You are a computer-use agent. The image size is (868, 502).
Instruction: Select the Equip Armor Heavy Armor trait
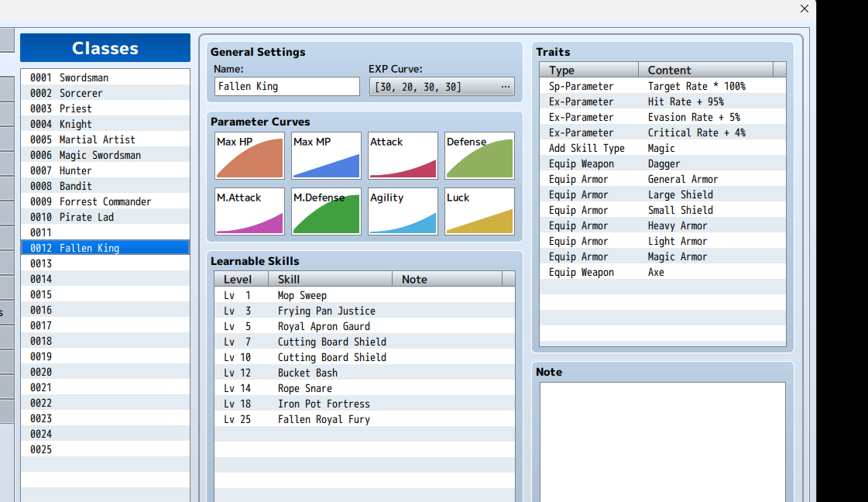pyautogui.click(x=663, y=226)
